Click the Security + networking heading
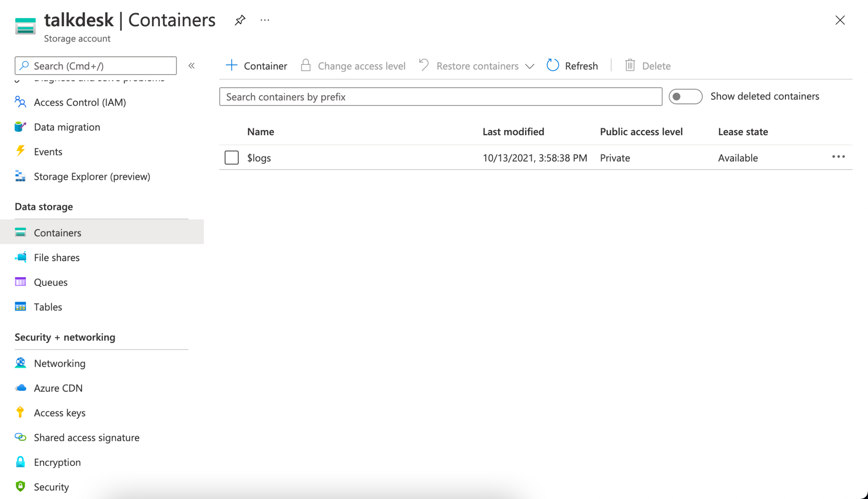 [x=65, y=337]
